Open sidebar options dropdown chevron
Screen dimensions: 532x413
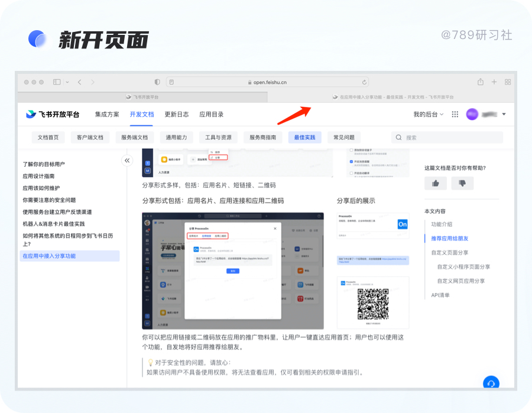(x=67, y=82)
